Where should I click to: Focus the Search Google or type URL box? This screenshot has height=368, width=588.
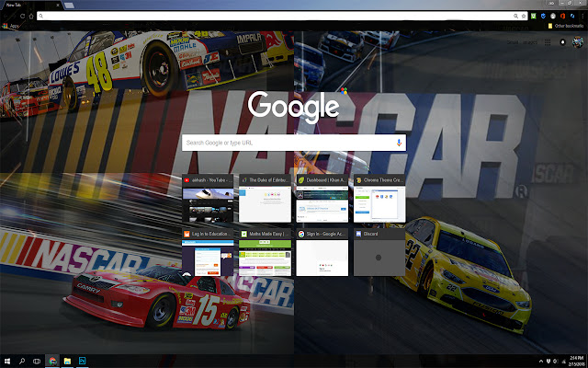tap(294, 143)
